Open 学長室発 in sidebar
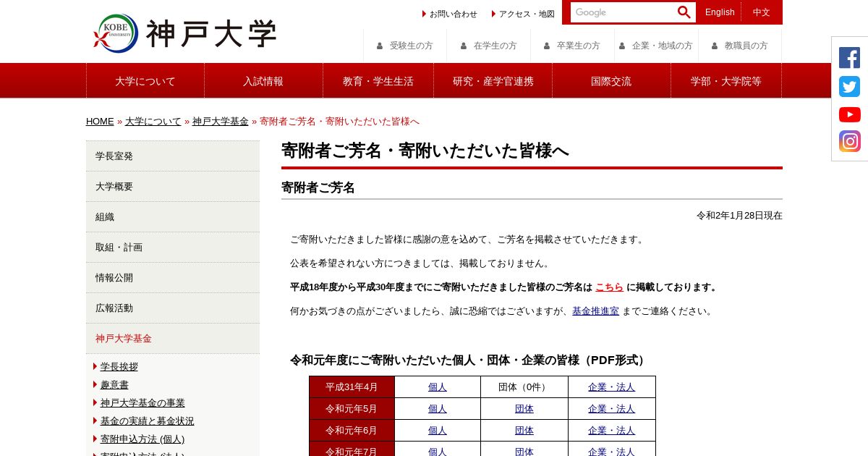868x456 pixels. point(173,156)
